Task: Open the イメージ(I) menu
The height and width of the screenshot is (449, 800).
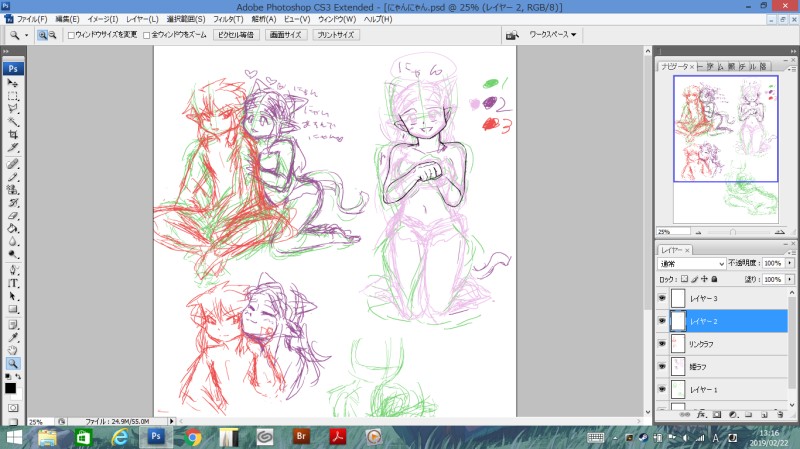Action: tap(103, 19)
